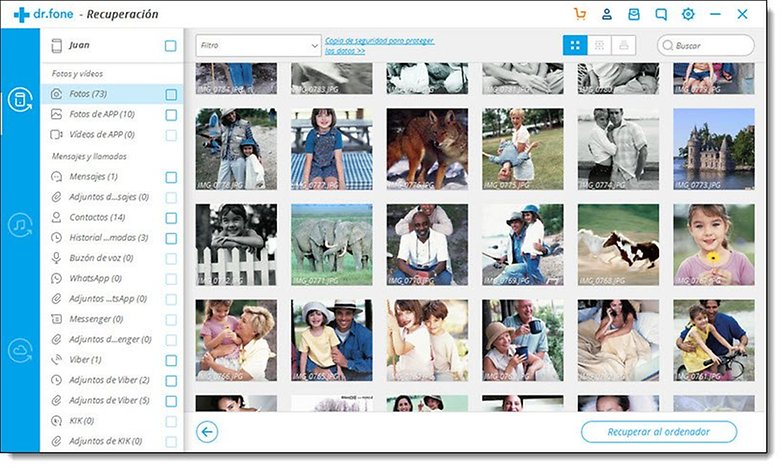This screenshot has height=468, width=782.
Task: Click the speech bubble icon for Mensajes
Action: tap(57, 177)
